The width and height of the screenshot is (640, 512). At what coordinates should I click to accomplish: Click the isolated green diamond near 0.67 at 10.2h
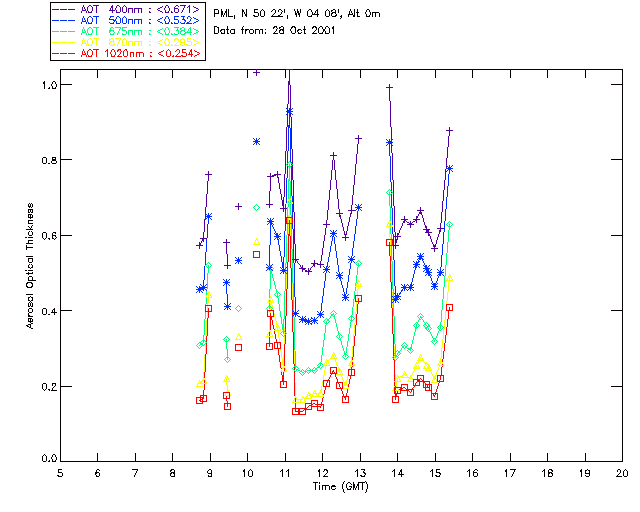tap(256, 207)
